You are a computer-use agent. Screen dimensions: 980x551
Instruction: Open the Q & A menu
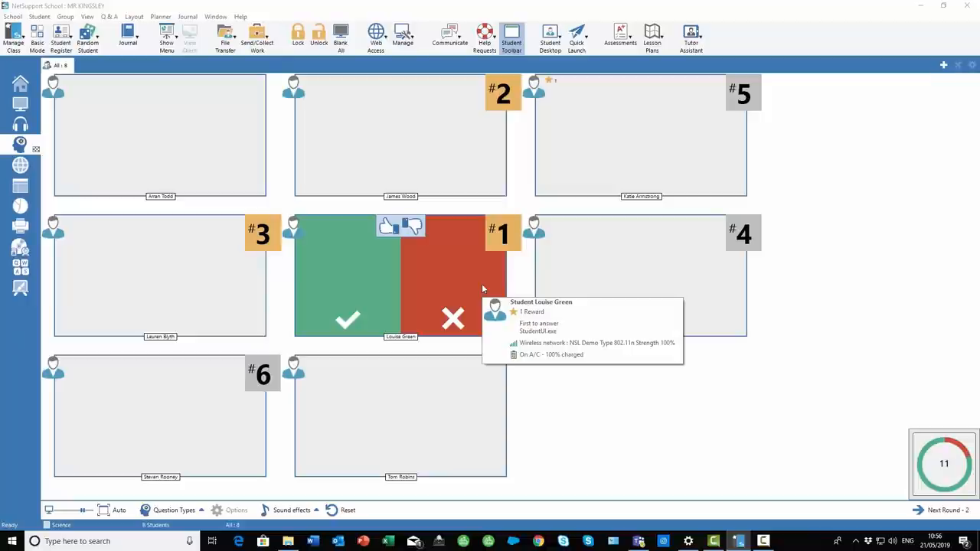[109, 17]
